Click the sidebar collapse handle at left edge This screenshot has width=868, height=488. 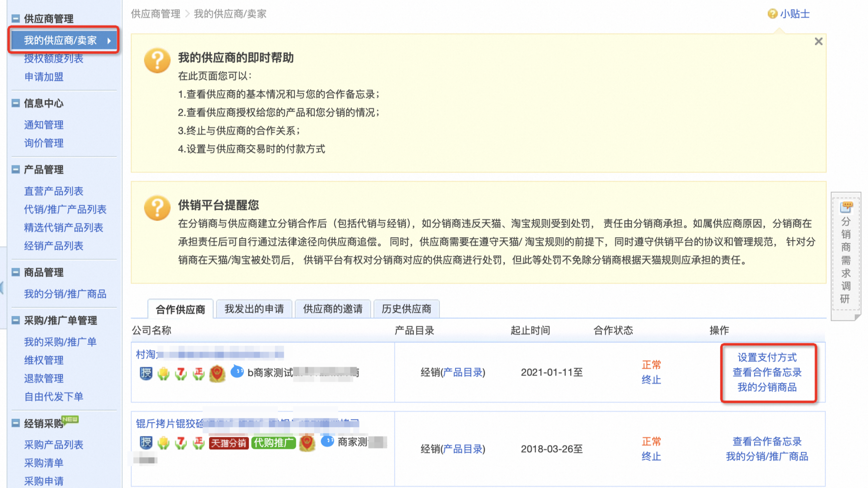2,288
